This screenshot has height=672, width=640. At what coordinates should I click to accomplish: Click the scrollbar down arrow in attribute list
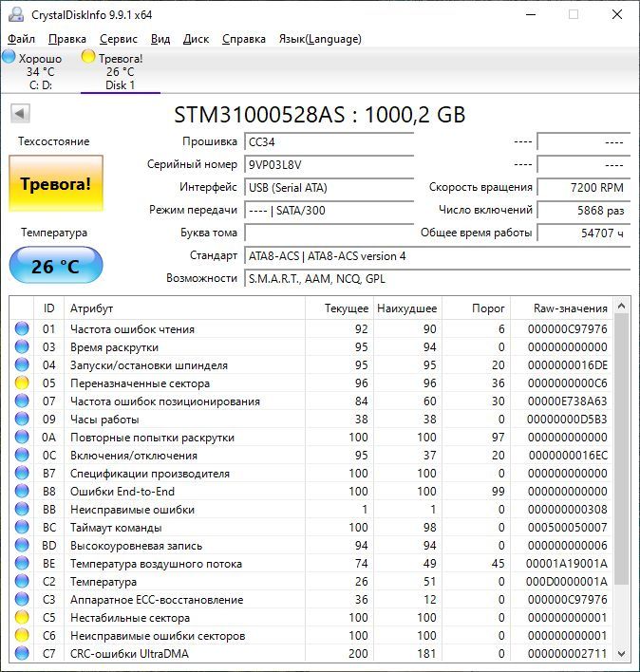[x=621, y=654]
